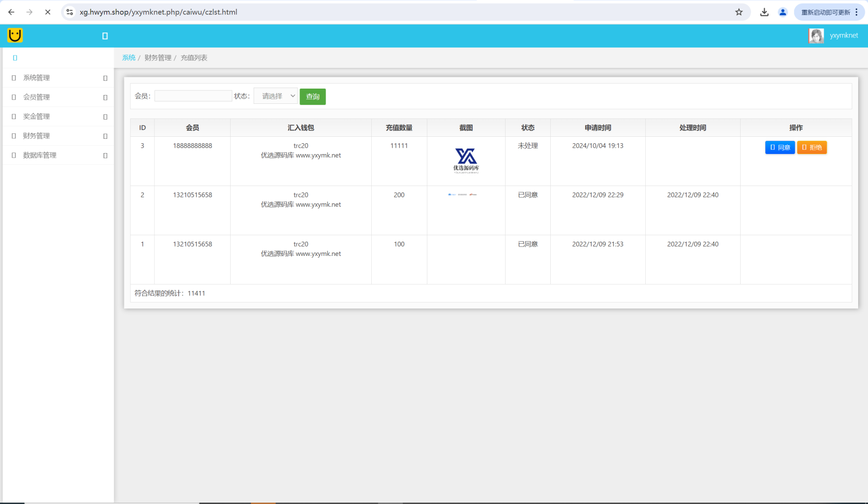This screenshot has height=504, width=868.
Task: Bookmark this page with star icon
Action: click(739, 12)
